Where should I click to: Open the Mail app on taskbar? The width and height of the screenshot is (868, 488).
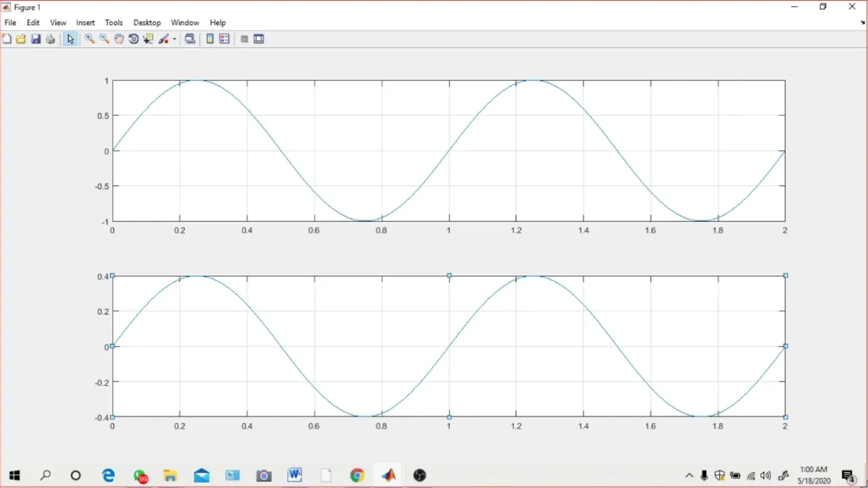pos(201,476)
